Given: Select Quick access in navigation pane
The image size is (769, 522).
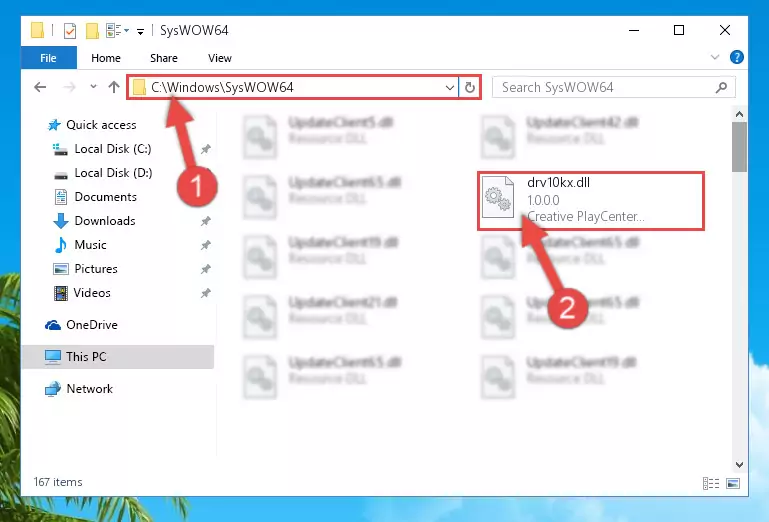Looking at the screenshot, I should pos(92,125).
